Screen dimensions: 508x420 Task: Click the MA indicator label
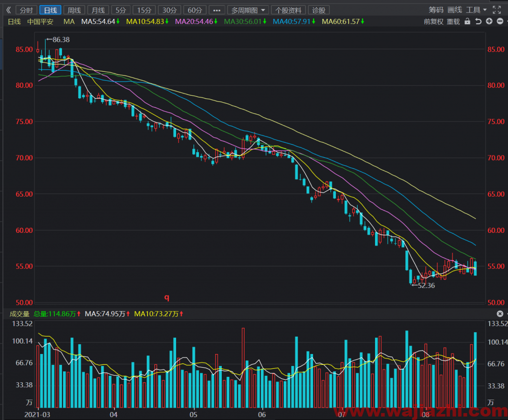(x=69, y=21)
